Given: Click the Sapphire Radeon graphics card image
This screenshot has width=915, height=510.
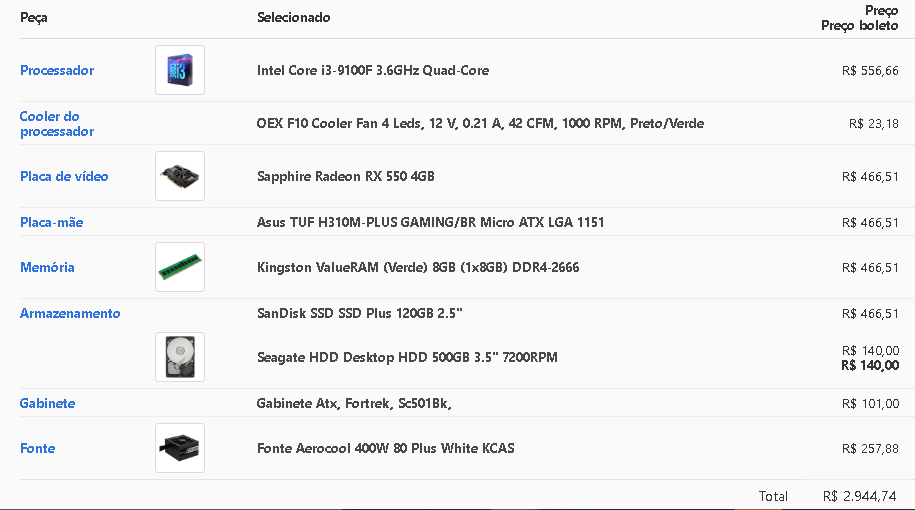Looking at the screenshot, I should [180, 176].
